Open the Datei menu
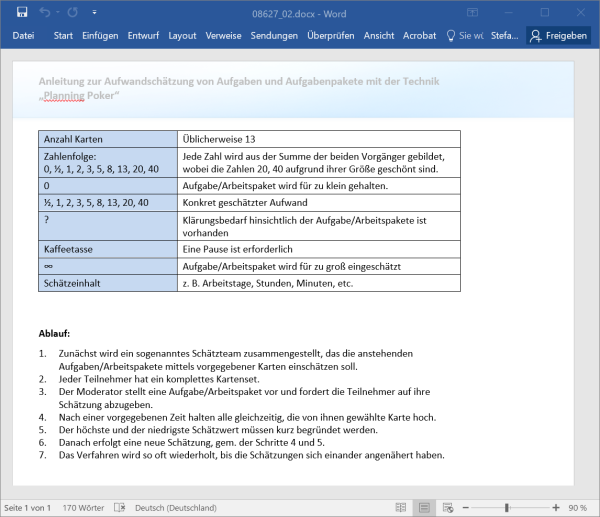The image size is (600, 517). (23, 35)
